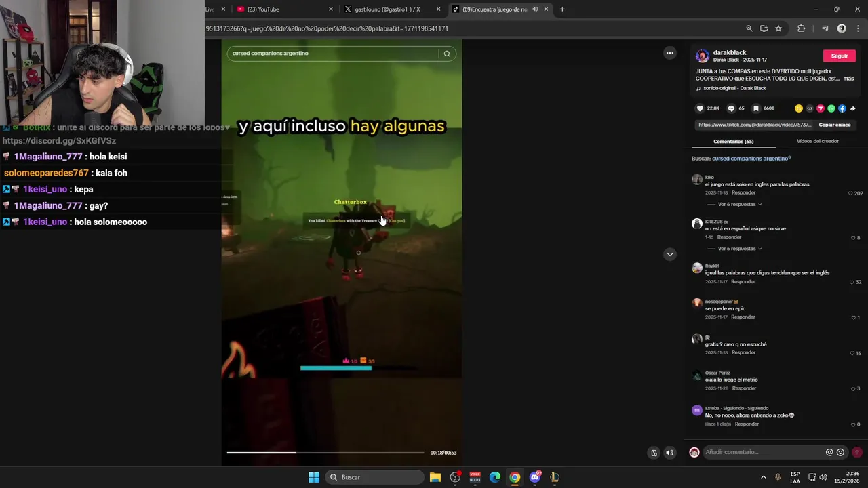Viewport: 868px width, 488px height.
Task: Open Chrome three-dot menu
Action: [857, 28]
